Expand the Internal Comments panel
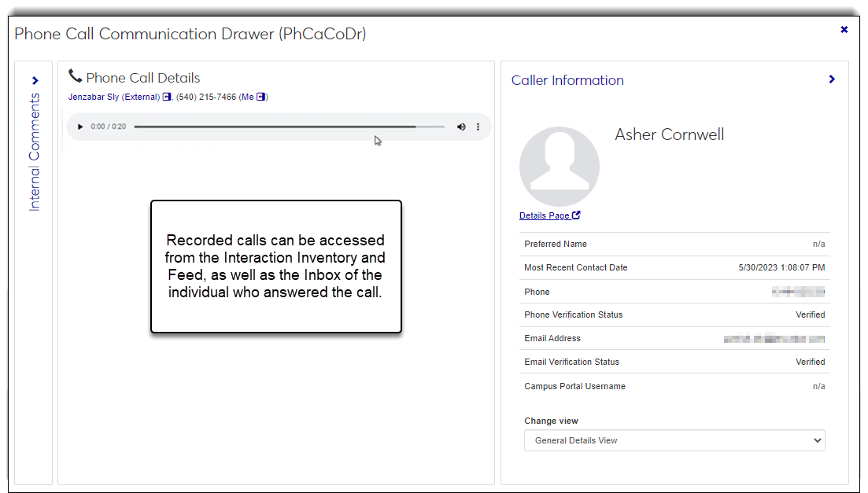The image size is (868, 493). pyautogui.click(x=35, y=80)
